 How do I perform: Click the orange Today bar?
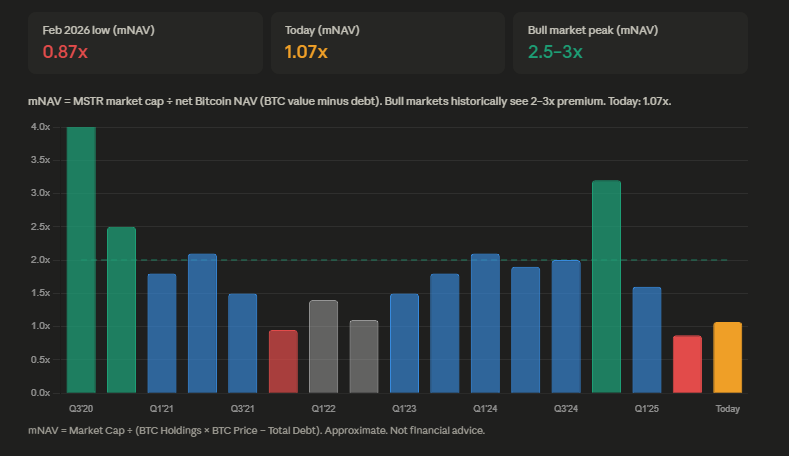[x=728, y=357]
